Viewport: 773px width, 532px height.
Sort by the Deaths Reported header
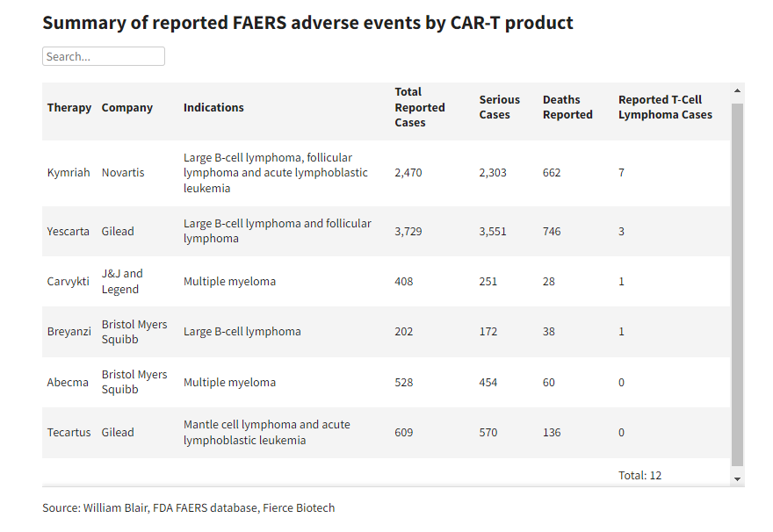pos(567,108)
